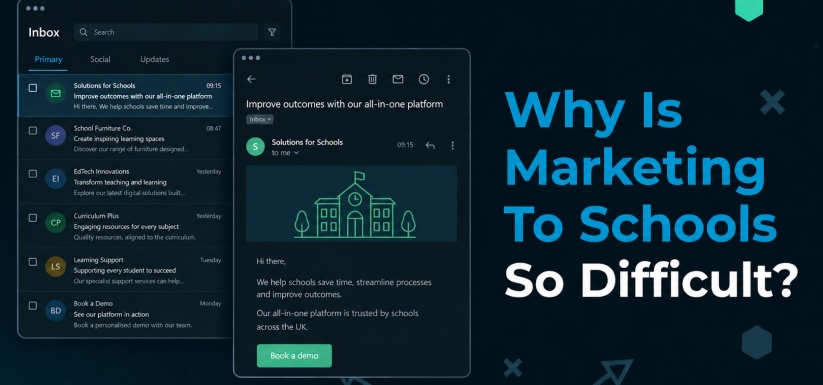Viewport: 823px width, 385px height.
Task: Open 'Engaging resources for every subject' email
Action: pos(126,226)
